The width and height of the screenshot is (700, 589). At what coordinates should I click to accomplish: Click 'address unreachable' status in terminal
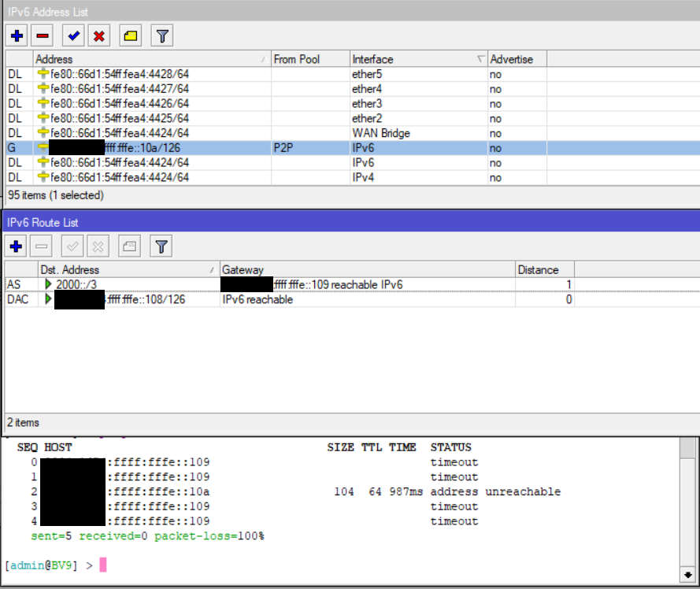(x=495, y=491)
